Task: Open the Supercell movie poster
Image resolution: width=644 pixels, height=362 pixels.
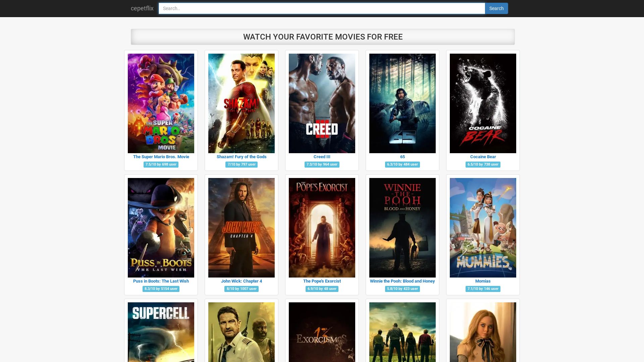Action: [161, 332]
